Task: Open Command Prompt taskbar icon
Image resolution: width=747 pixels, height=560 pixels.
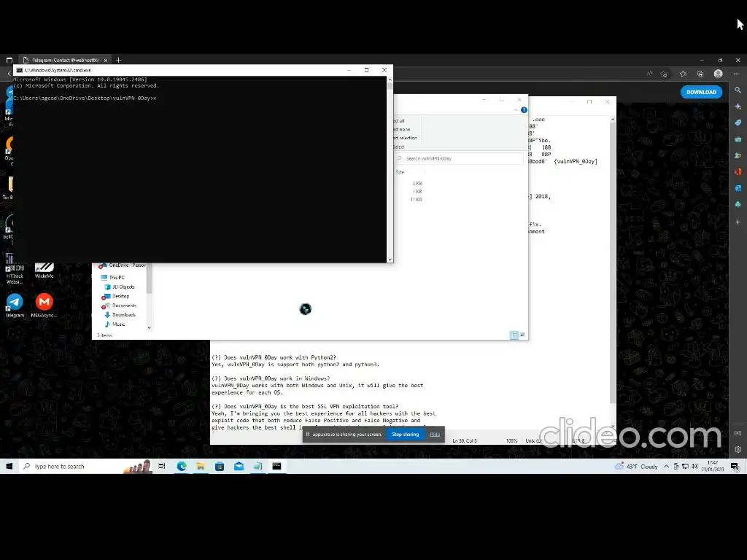Action: coord(276,466)
